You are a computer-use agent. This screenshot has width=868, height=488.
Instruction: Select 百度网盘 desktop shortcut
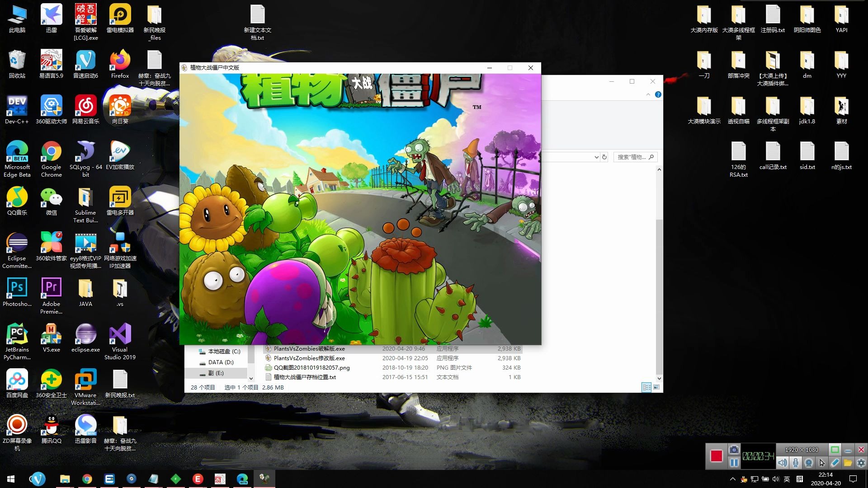(x=17, y=384)
